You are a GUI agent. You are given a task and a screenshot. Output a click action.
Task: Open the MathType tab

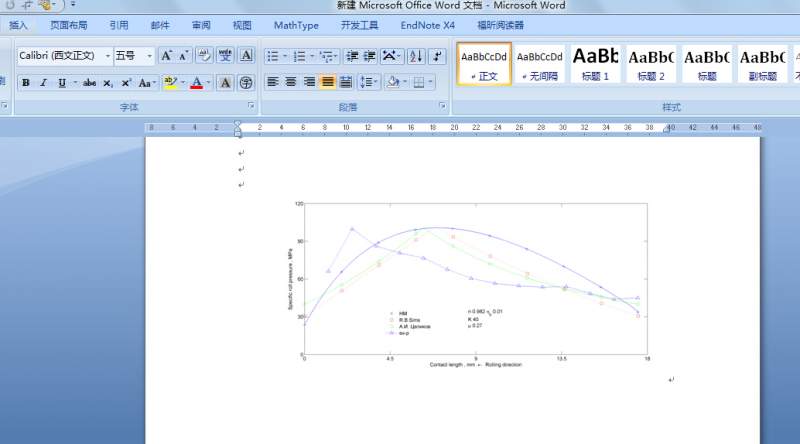(296, 26)
